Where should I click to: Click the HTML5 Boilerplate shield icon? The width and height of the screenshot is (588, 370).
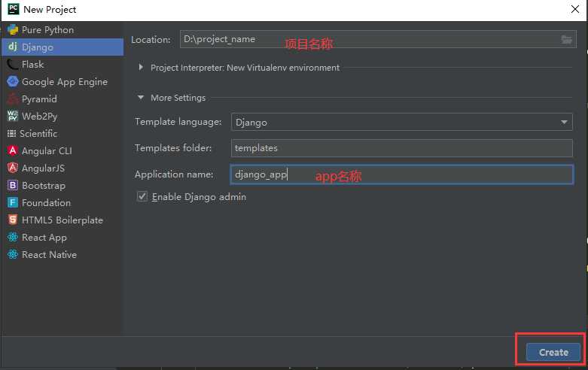[x=13, y=220]
